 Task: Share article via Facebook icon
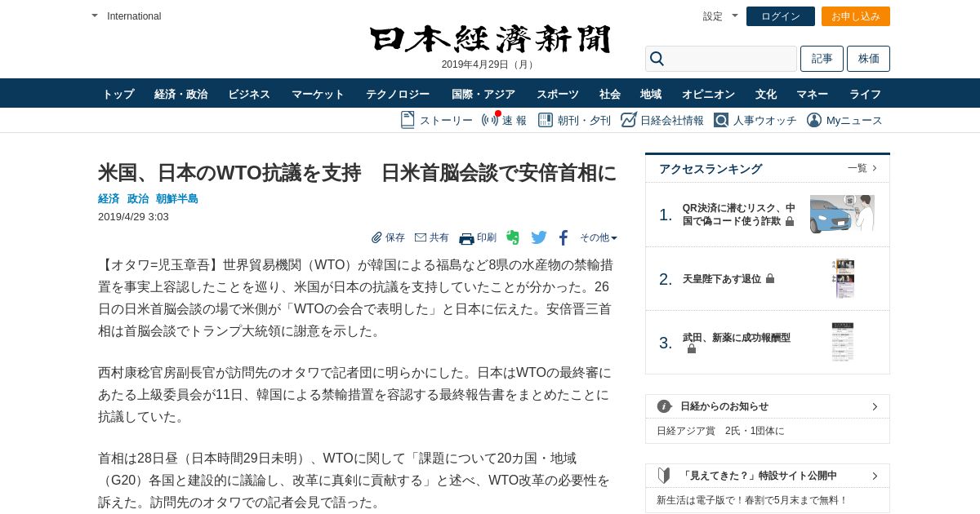[563, 237]
